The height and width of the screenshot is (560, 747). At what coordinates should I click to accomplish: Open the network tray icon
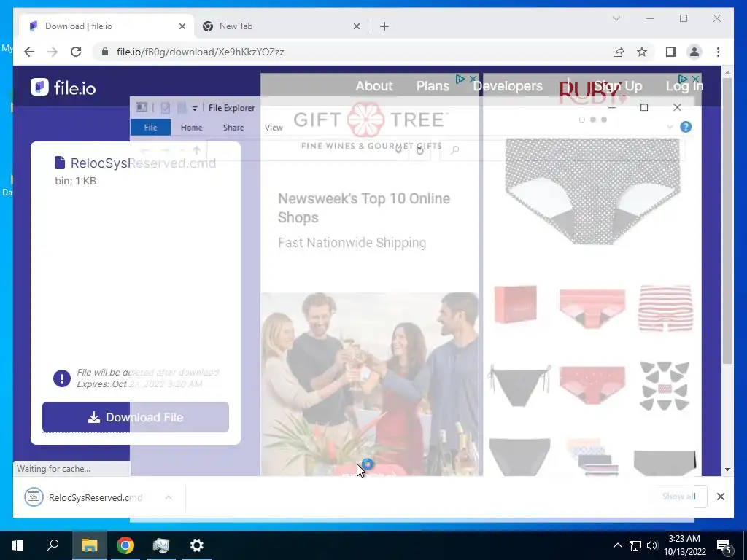(635, 545)
